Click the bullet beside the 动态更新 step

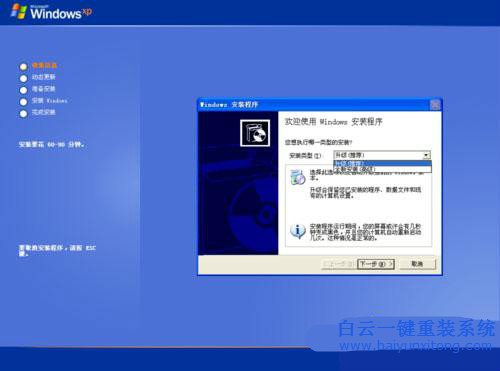(x=23, y=78)
